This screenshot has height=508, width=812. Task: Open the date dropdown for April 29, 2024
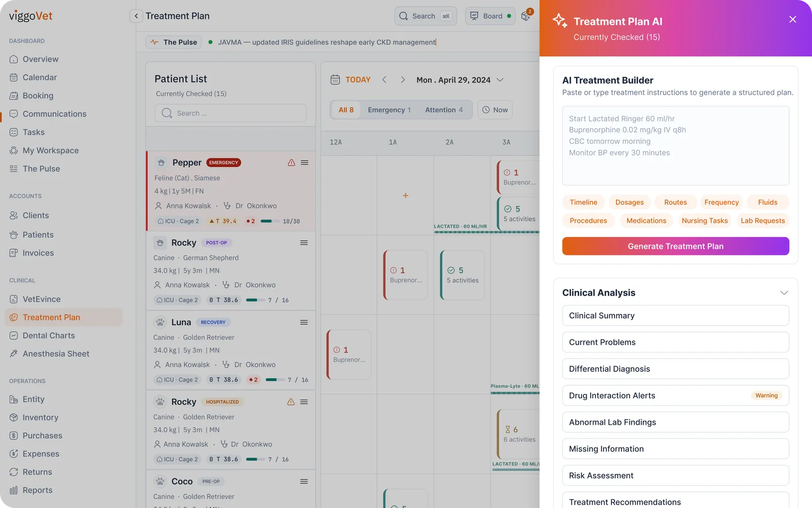tap(500, 80)
